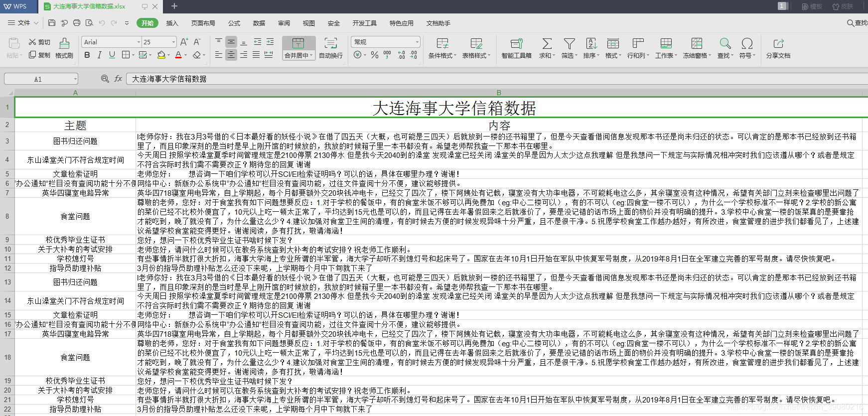
Task: Activate the Format Painter (格式刷)
Action: pyautogui.click(x=64, y=48)
